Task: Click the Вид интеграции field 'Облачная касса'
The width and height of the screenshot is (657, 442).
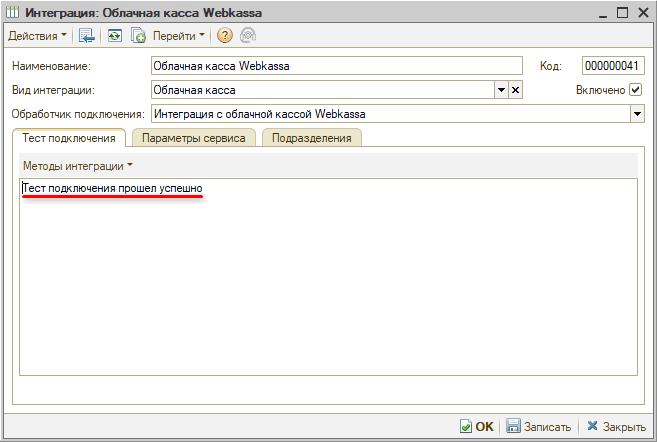Action: [x=323, y=90]
